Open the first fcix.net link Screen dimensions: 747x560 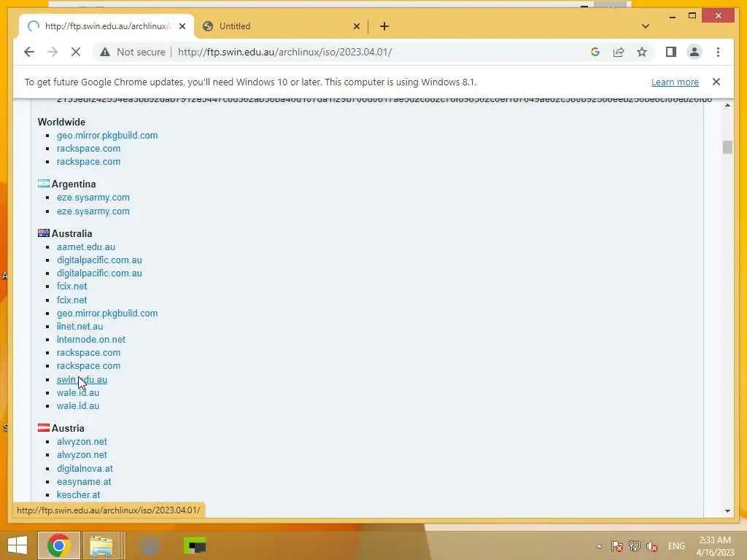(72, 286)
